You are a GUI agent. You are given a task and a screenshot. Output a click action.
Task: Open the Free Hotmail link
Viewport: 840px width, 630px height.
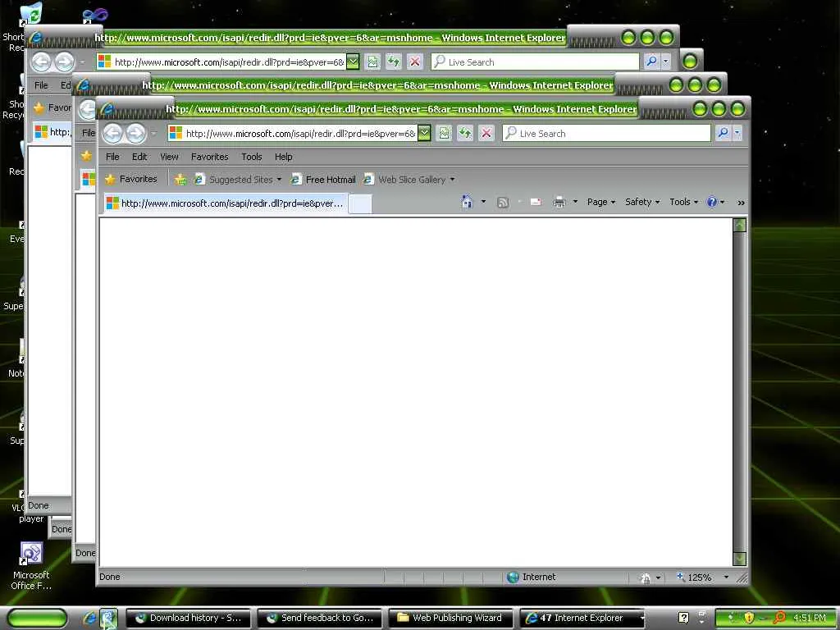[323, 180]
